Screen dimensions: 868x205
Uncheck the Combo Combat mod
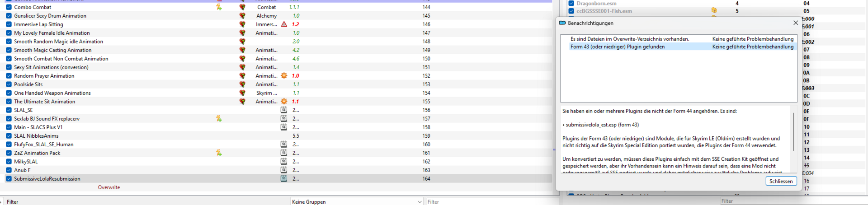tap(9, 7)
